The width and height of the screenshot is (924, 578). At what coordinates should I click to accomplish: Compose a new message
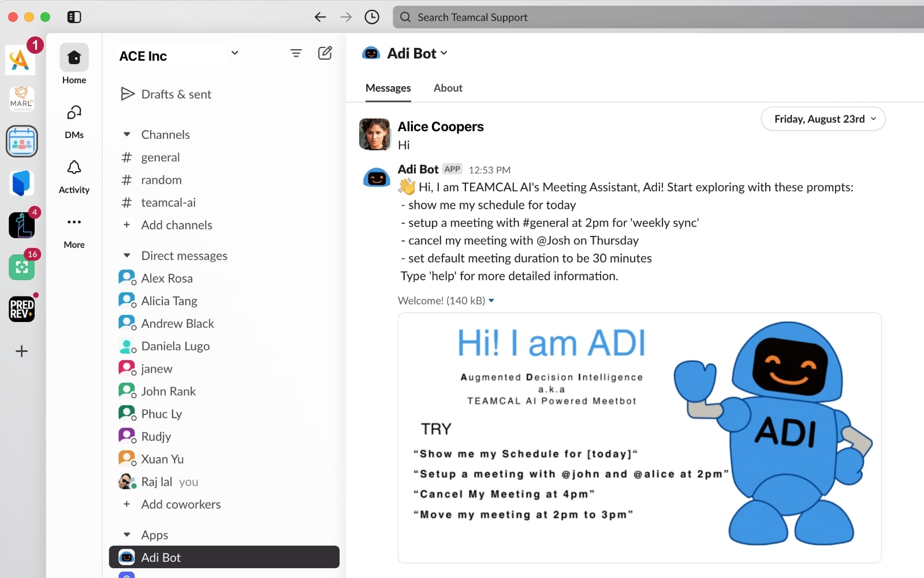pos(325,53)
